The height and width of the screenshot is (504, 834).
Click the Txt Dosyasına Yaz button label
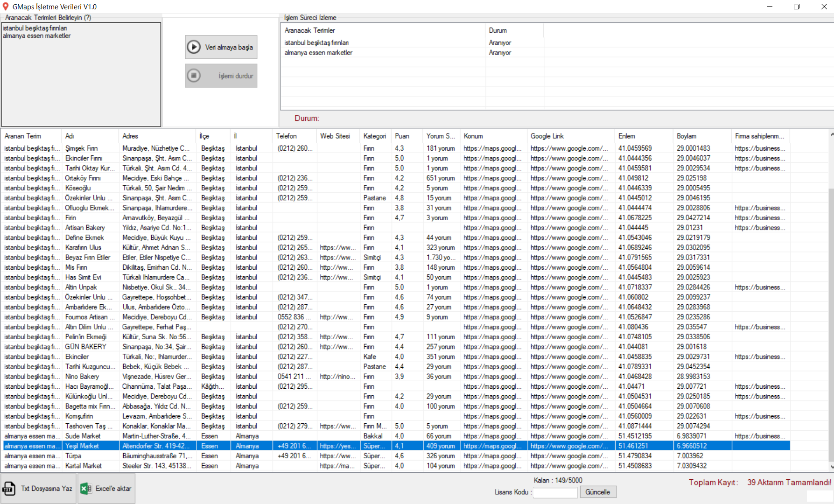[47, 489]
